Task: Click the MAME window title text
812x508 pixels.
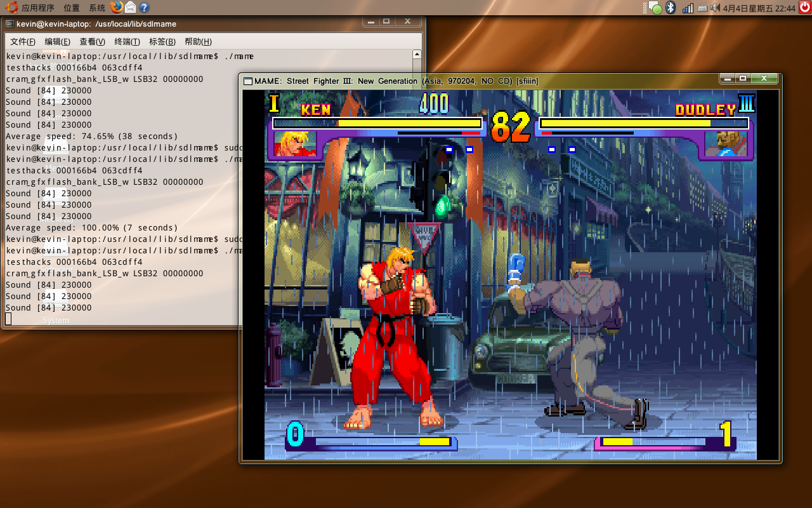Action: [x=396, y=81]
